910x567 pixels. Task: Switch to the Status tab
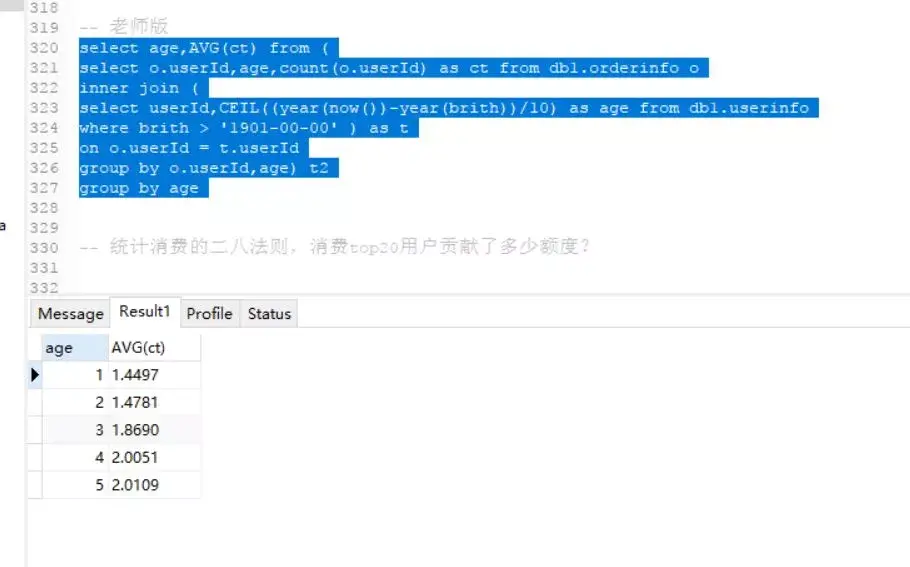[x=269, y=313]
